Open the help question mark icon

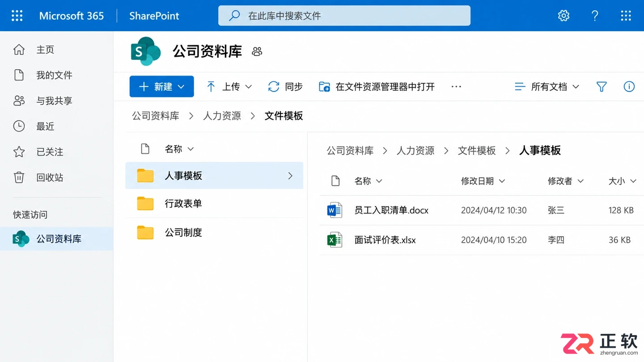(595, 16)
